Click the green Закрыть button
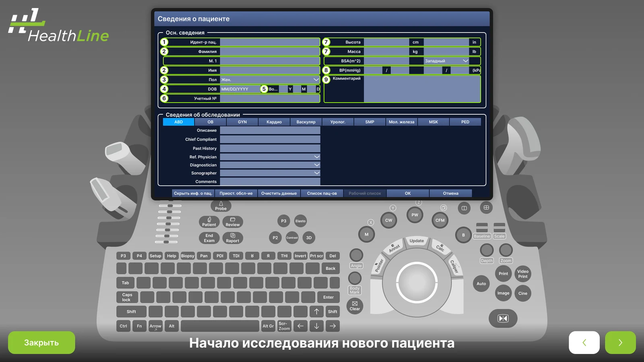Image resolution: width=644 pixels, height=362 pixels. pos(41,343)
